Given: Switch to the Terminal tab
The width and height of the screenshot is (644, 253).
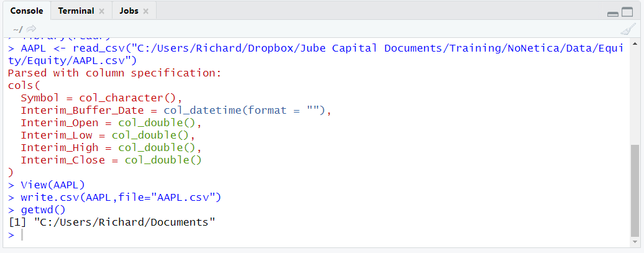Looking at the screenshot, I should click(x=76, y=11).
